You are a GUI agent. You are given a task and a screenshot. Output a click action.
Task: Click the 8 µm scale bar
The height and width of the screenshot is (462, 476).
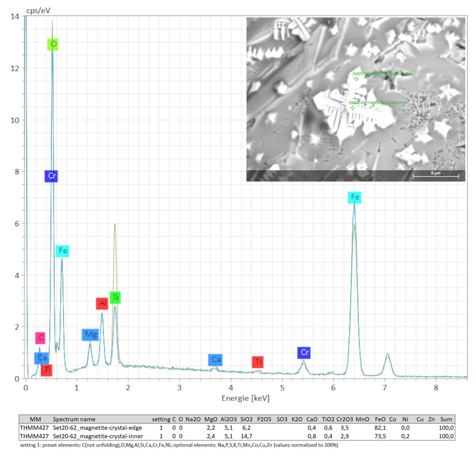pyautogui.click(x=436, y=176)
